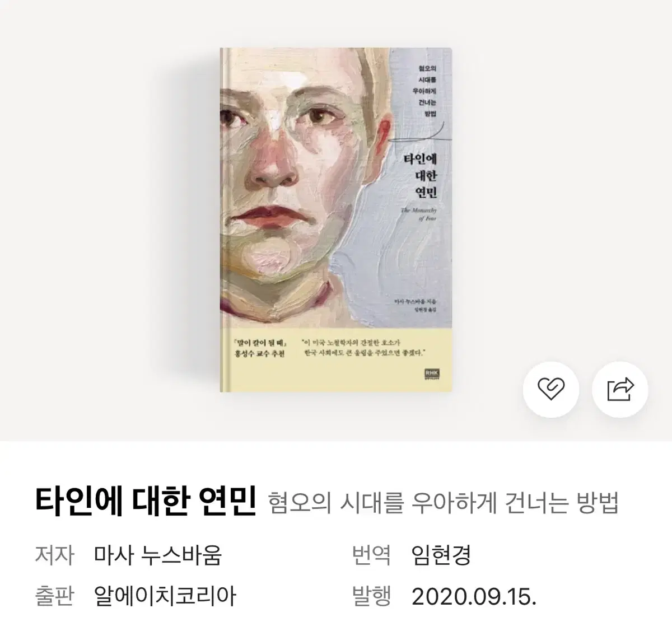Image resolution: width=672 pixels, height=636 pixels.
Task: Click the 저자 label
Action: pyautogui.click(x=54, y=555)
